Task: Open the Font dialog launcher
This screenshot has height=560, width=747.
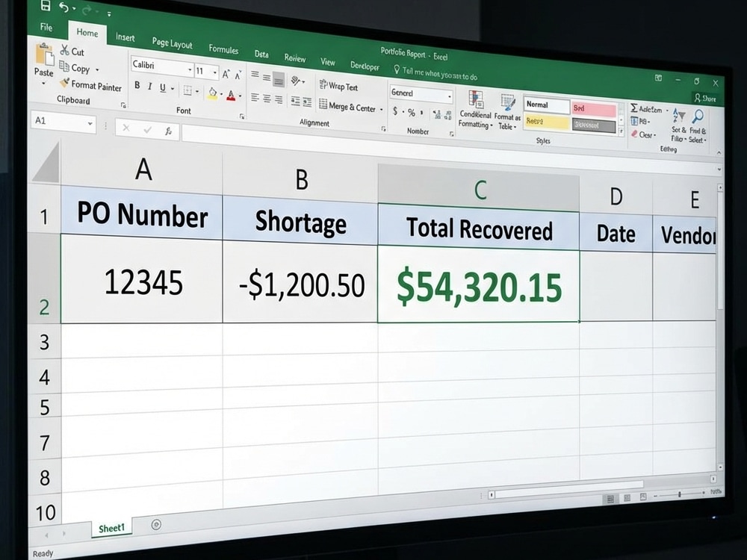Action: tap(242, 116)
